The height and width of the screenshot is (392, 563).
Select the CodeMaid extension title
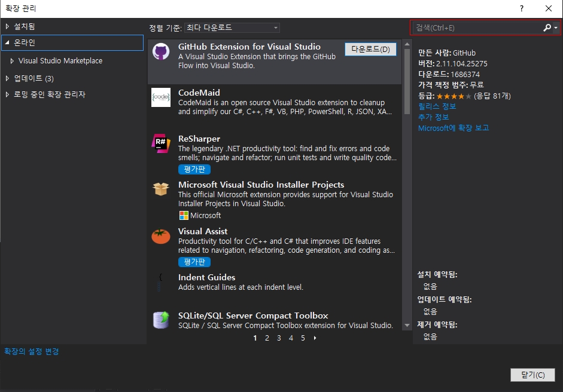click(199, 93)
